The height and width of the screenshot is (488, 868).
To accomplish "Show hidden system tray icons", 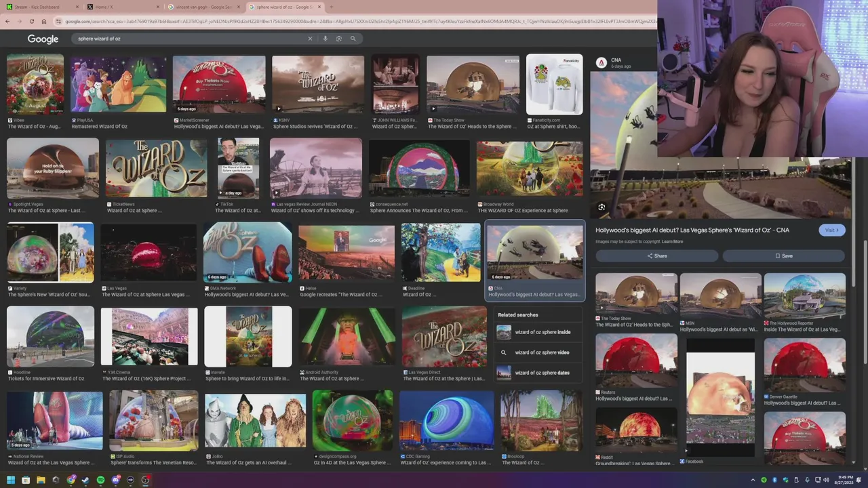I will coord(752,480).
